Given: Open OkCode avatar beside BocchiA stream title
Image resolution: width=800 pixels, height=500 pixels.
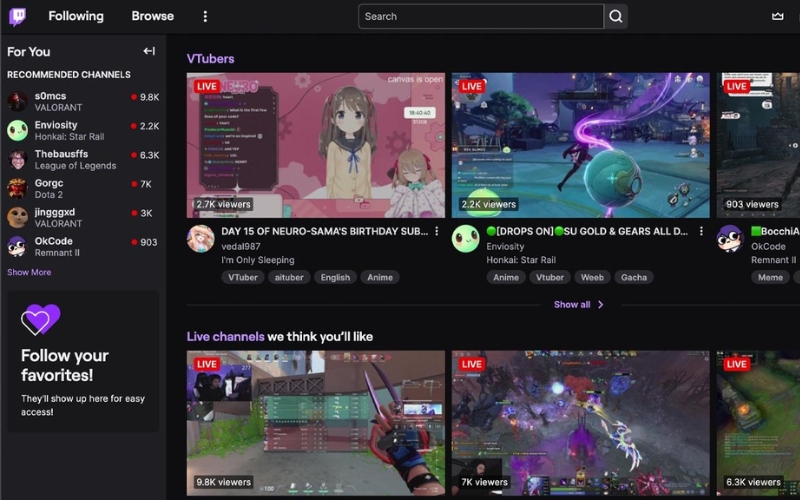Looking at the screenshot, I should [730, 239].
